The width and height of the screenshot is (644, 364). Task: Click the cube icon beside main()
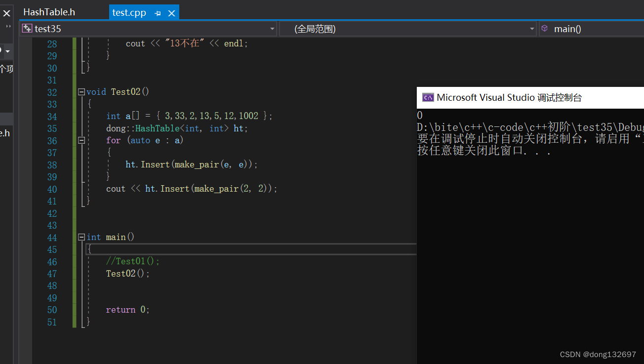pyautogui.click(x=544, y=29)
